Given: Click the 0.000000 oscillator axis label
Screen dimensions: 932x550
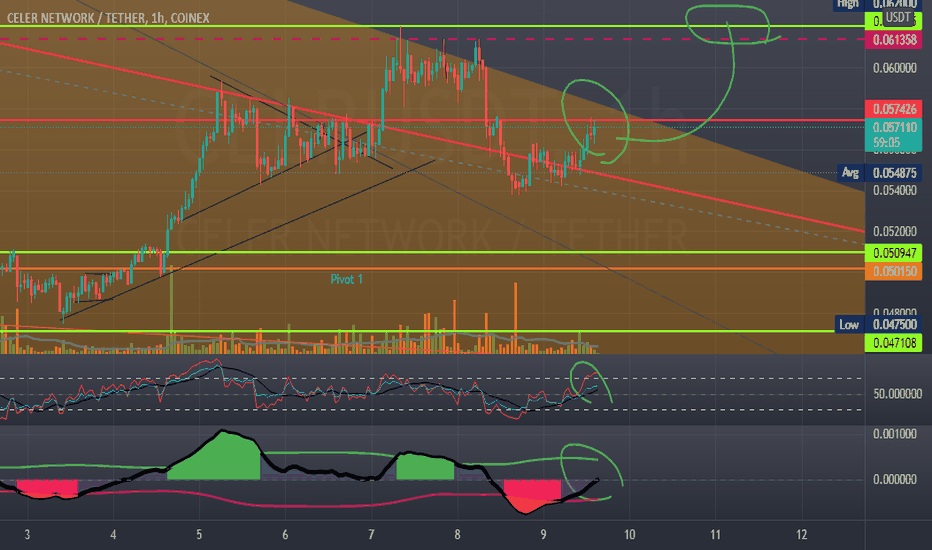Looking at the screenshot, I should pyautogui.click(x=895, y=479).
